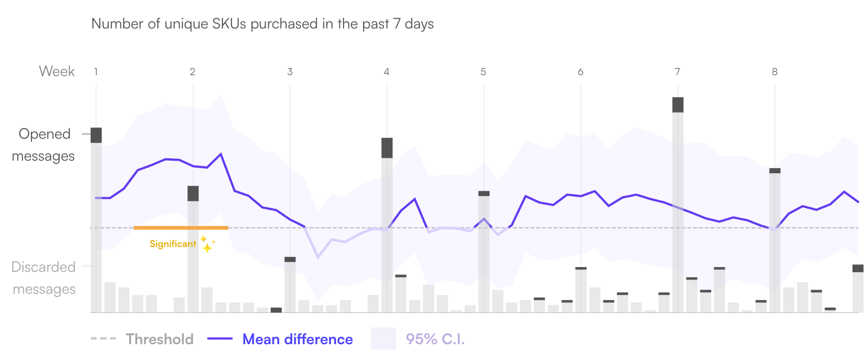This screenshot has width=868, height=354.
Task: Click the Discarded messages axis label
Action: tap(43, 278)
